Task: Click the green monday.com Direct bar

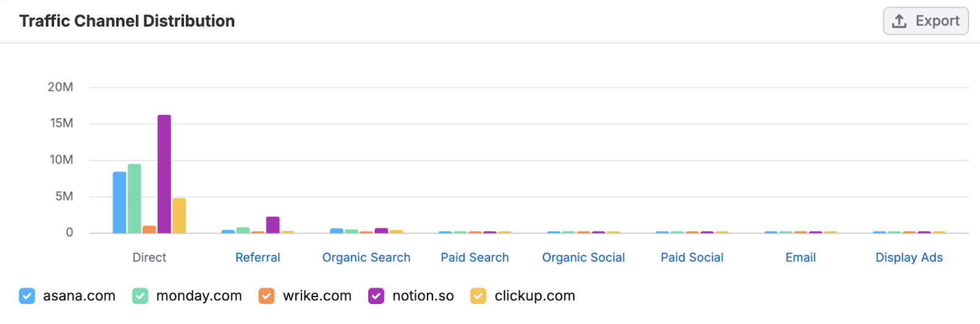Action: pos(135,199)
